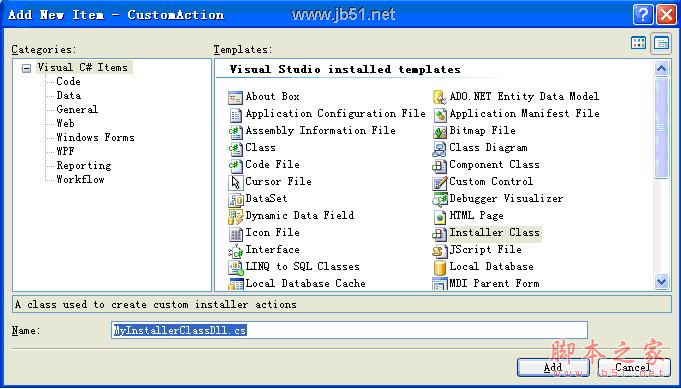Choose the Debugger Visualizer label

[506, 199]
